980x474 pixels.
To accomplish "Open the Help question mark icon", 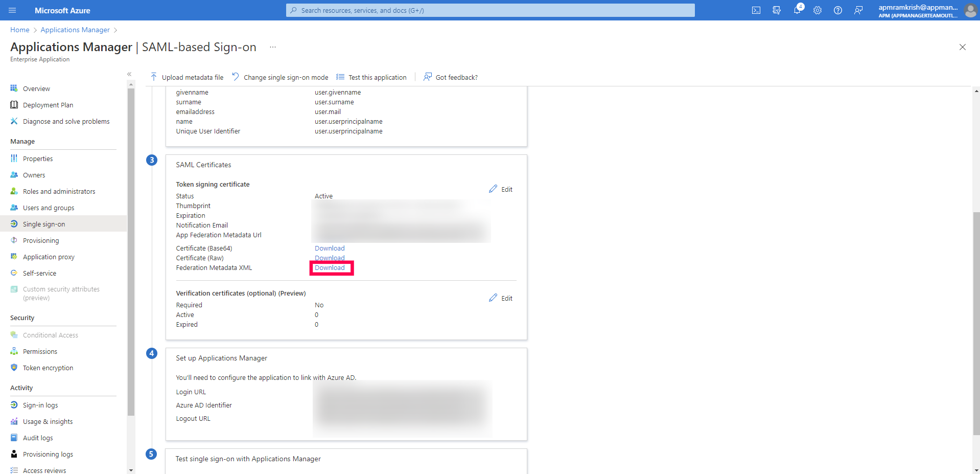I will [x=838, y=10].
